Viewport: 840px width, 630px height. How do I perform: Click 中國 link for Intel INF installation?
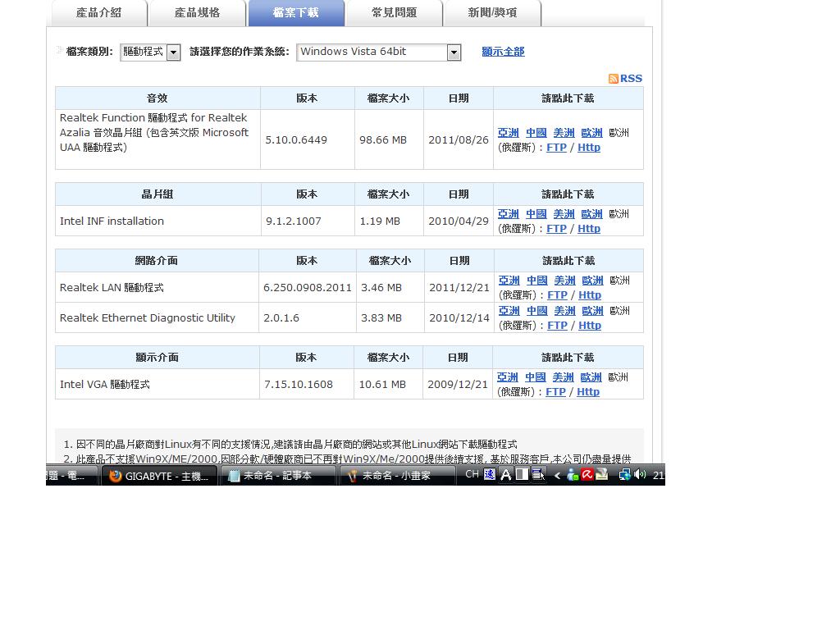[x=536, y=214]
